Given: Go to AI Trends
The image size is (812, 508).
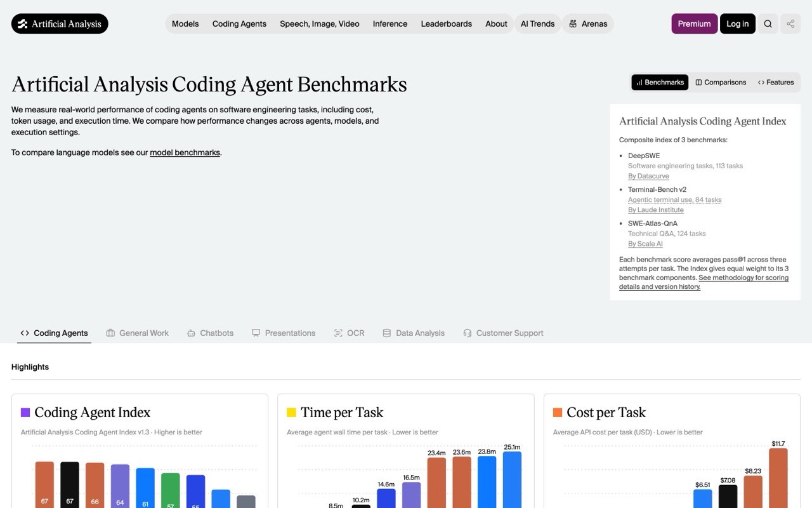Looking at the screenshot, I should click(537, 23).
